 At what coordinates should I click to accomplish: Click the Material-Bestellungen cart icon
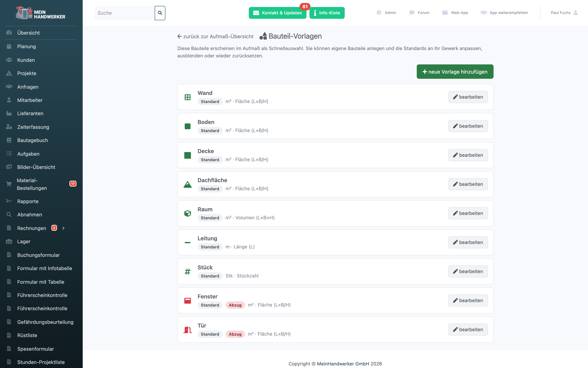(x=9, y=184)
